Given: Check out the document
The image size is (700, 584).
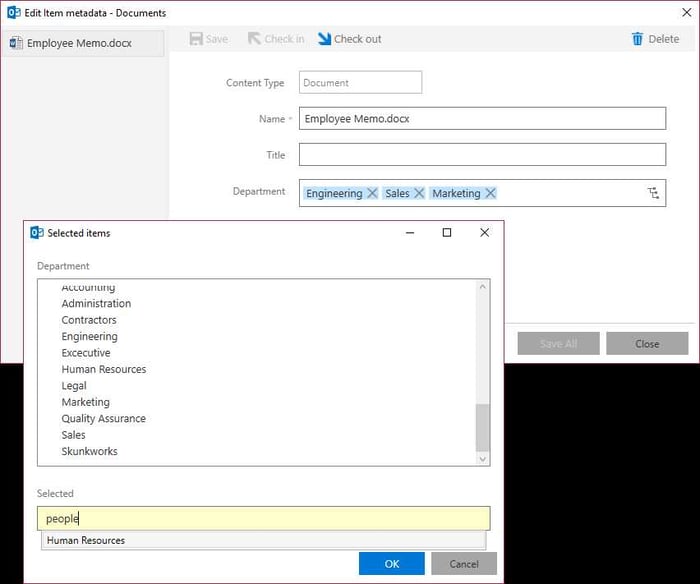Looking at the screenshot, I should (350, 39).
